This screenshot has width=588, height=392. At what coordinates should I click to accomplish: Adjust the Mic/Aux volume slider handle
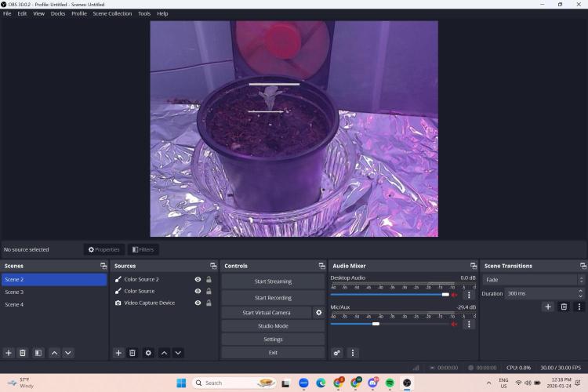pyautogui.click(x=376, y=323)
